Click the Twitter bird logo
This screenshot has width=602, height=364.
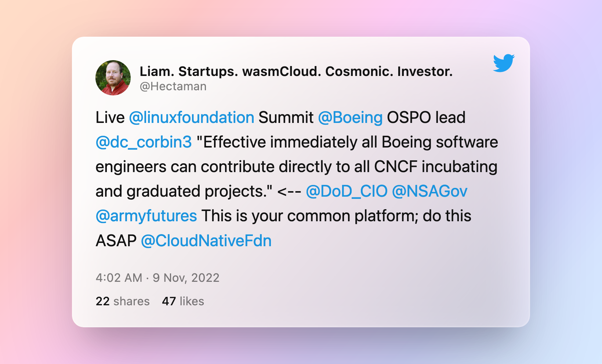pyautogui.click(x=504, y=63)
